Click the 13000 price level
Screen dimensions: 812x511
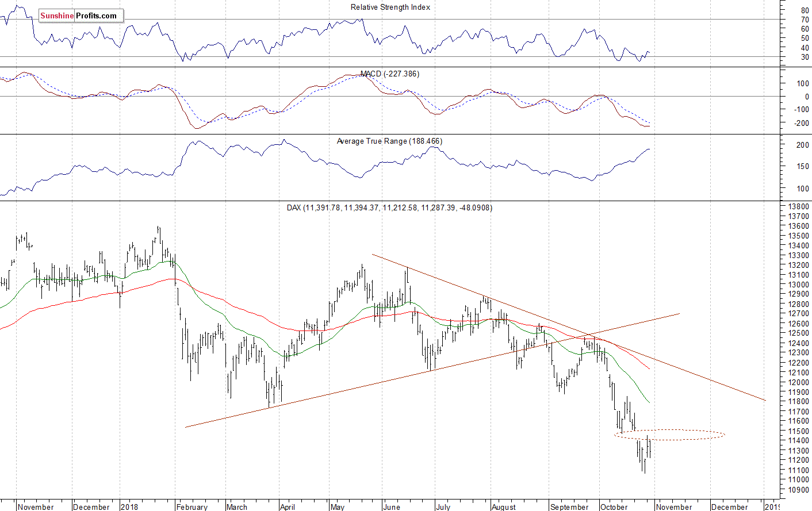click(799, 285)
